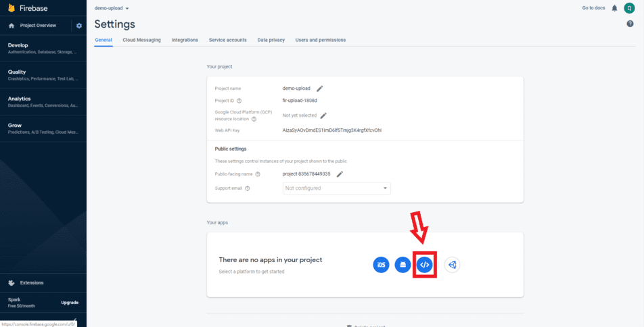Select the Web app code icon
This screenshot has height=327, width=644.
pyautogui.click(x=424, y=265)
